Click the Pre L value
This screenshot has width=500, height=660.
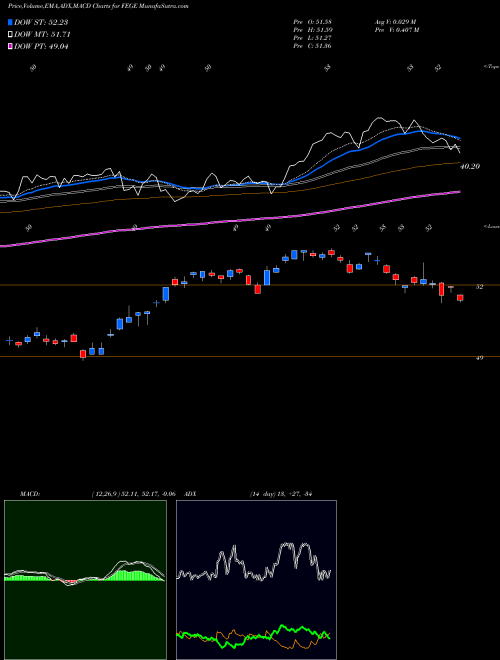[x=312, y=38]
